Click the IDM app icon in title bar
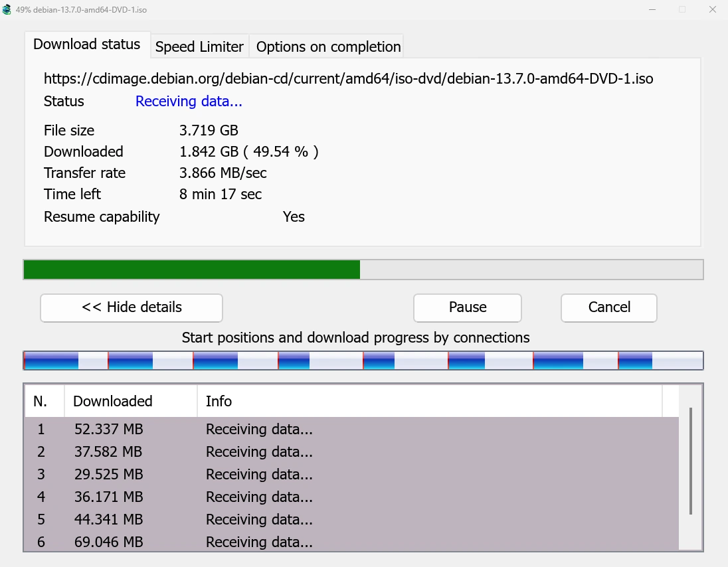 pos(7,9)
